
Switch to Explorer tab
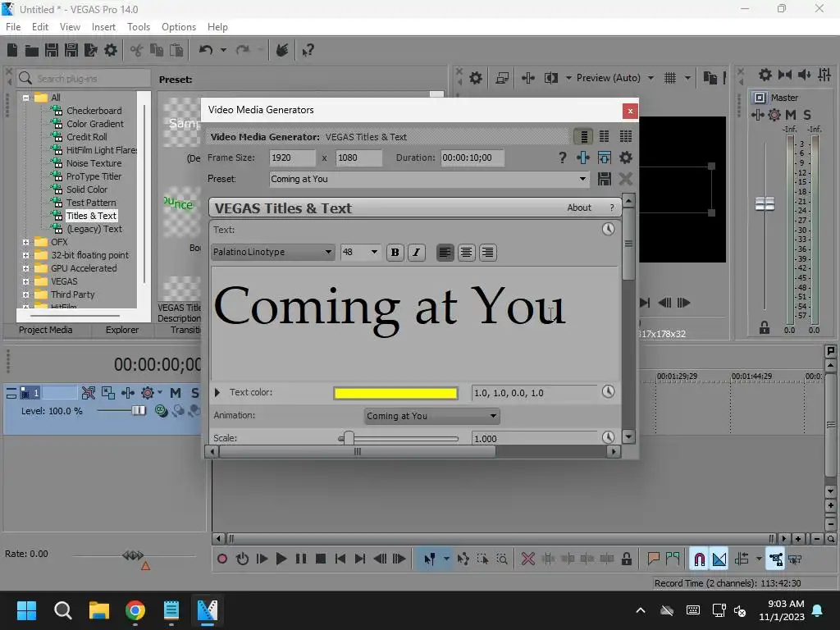tap(122, 330)
